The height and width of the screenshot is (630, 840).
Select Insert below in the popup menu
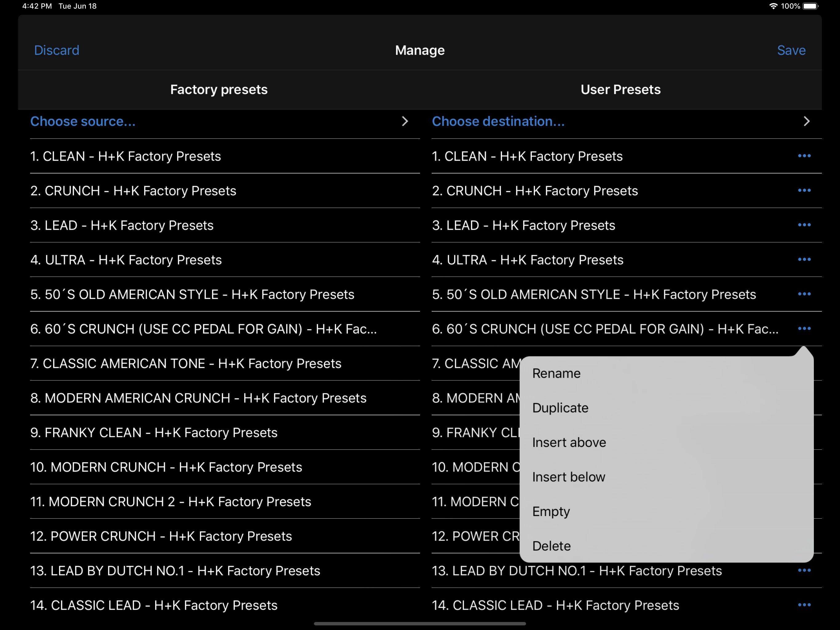667,477
